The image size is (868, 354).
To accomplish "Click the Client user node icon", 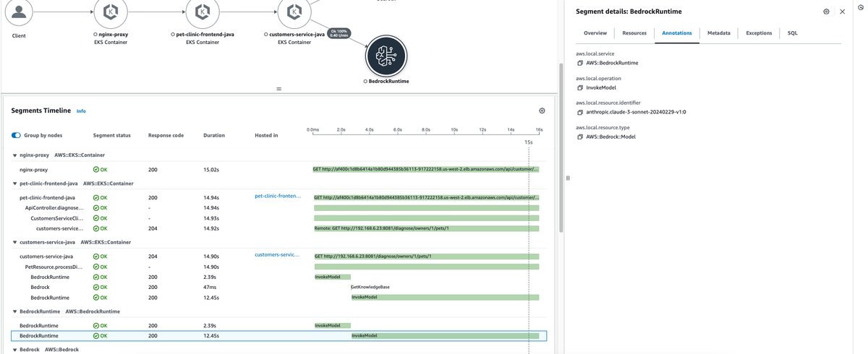I will (x=19, y=12).
